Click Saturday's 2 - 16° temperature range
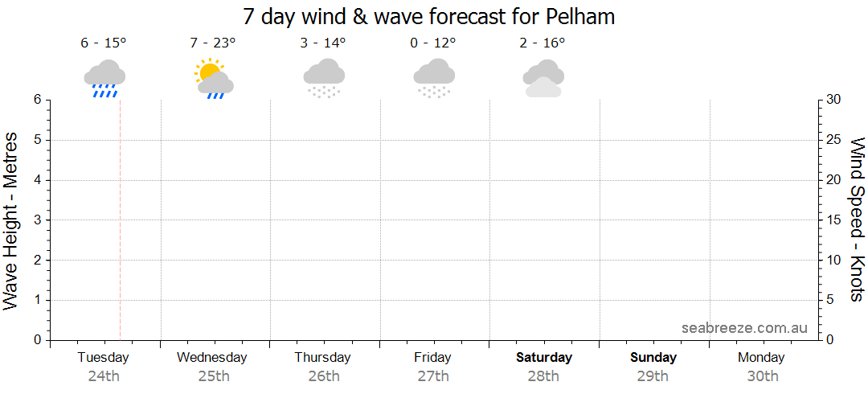Screen dimensions: 868x394 pos(542,43)
